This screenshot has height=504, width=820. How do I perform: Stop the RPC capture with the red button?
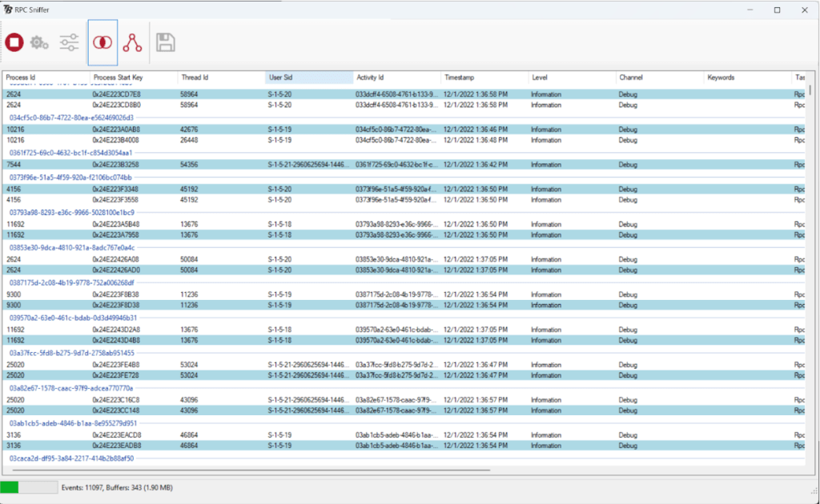14,43
